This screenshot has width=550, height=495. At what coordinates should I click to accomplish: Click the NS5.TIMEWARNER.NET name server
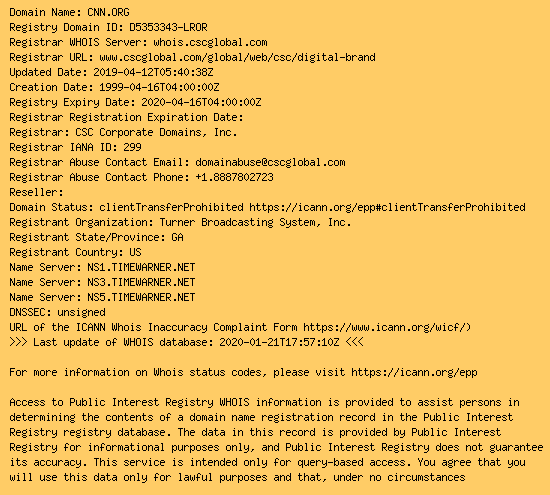click(141, 297)
